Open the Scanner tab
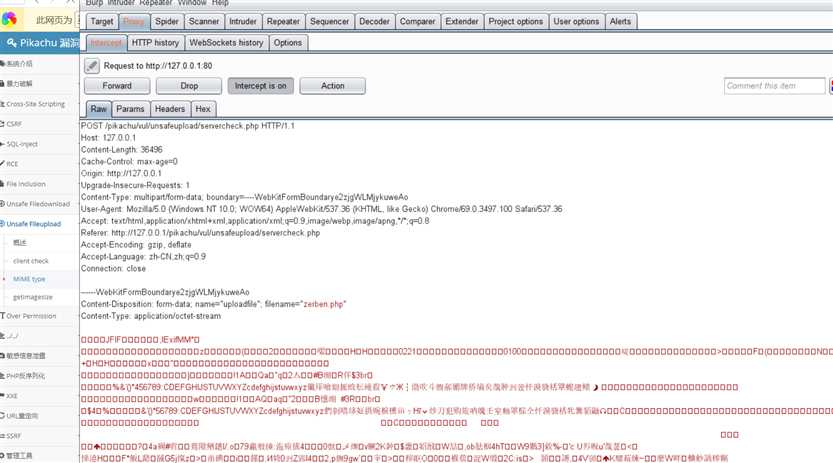The image size is (833, 463). [x=203, y=21]
